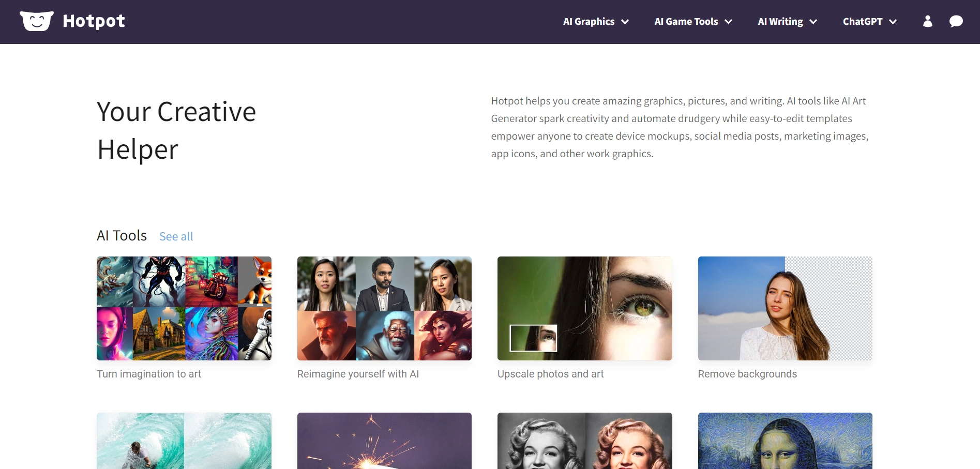Screen dimensions: 980x469
Task: Open the colorized Marilyn portrait thumbnail
Action: click(x=584, y=441)
